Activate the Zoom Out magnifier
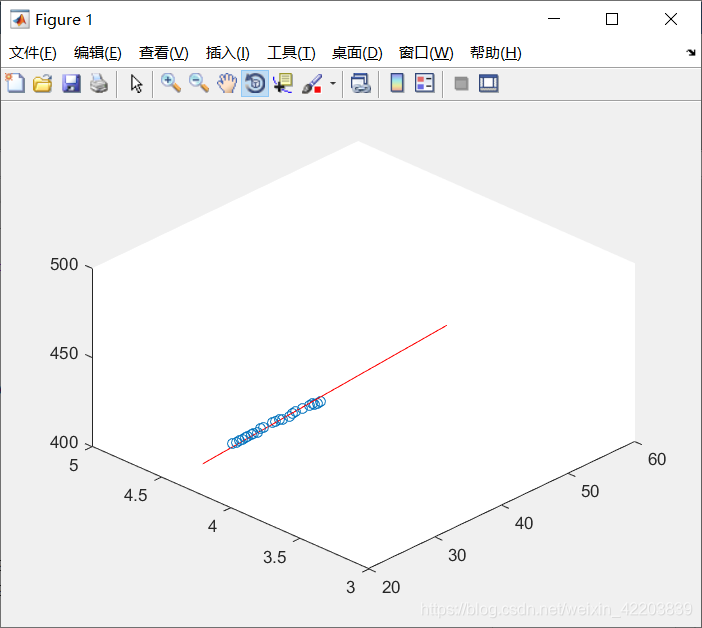Screen dimensions: 702x628 point(199,83)
